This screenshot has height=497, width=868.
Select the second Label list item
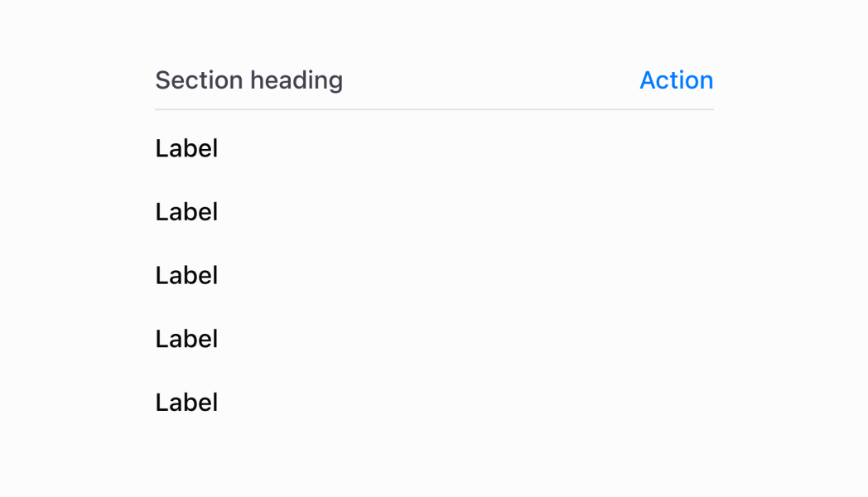[x=186, y=212]
